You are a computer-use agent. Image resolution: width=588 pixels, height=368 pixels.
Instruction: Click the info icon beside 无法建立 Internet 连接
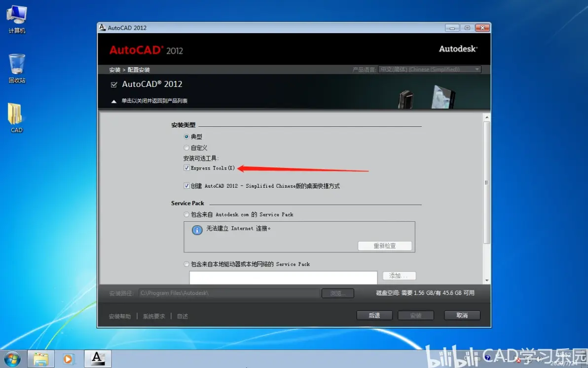197,230
